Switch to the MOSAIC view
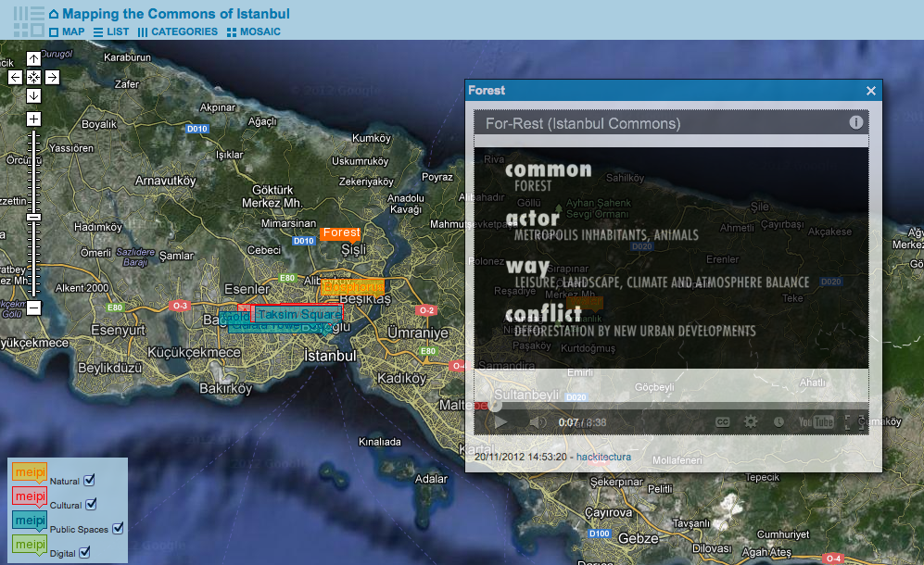 (253, 31)
